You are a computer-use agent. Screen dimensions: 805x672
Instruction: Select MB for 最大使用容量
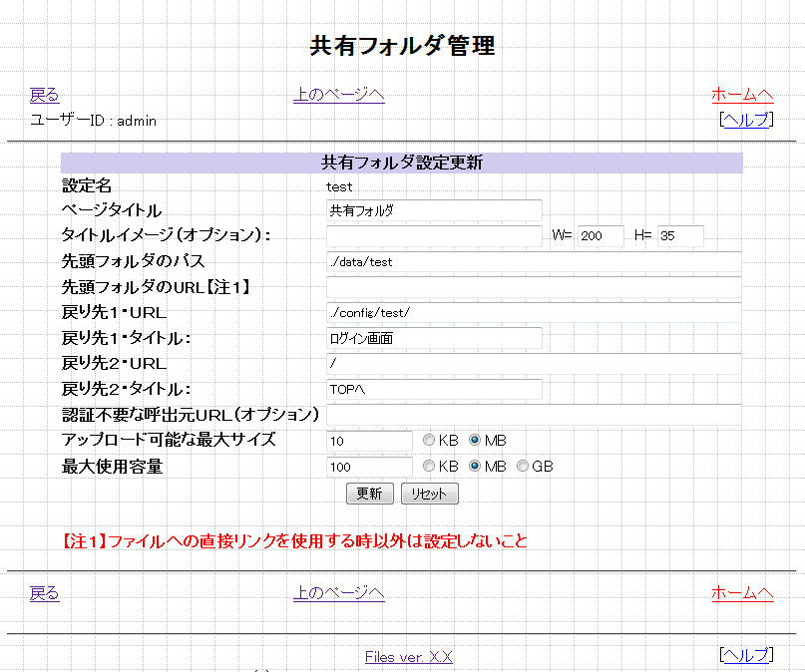(x=475, y=467)
